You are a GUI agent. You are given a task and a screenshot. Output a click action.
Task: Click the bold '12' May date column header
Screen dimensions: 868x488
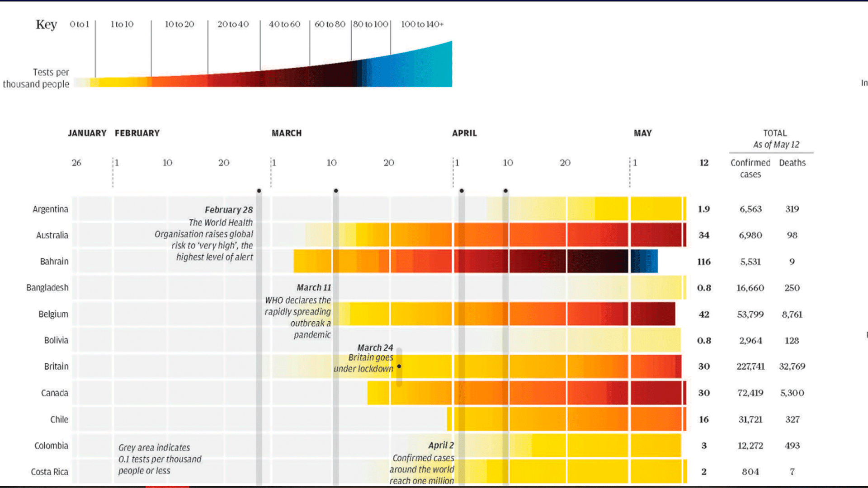coord(704,163)
